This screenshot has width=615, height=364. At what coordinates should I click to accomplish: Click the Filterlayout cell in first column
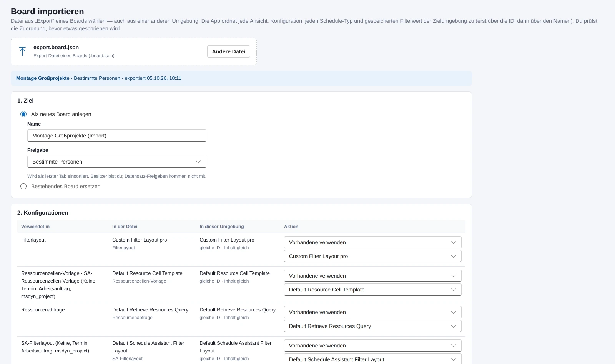tap(33, 240)
